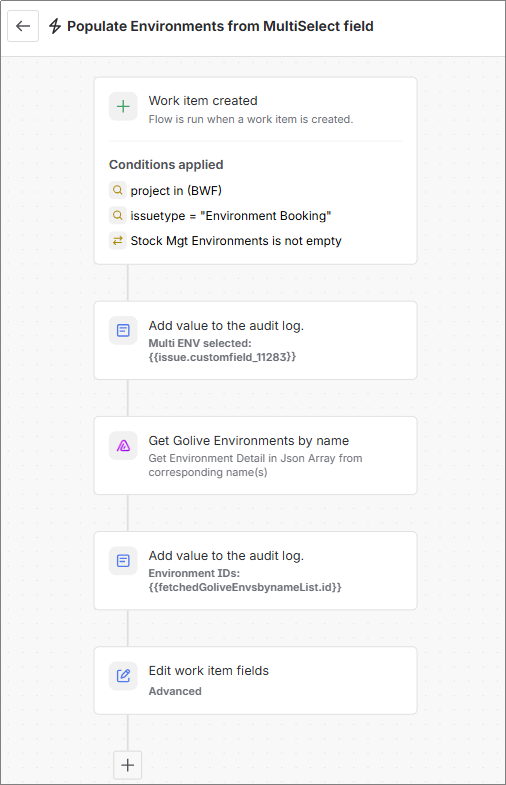Click the issuetype condition magnifier icon
506x785 pixels.
point(118,215)
